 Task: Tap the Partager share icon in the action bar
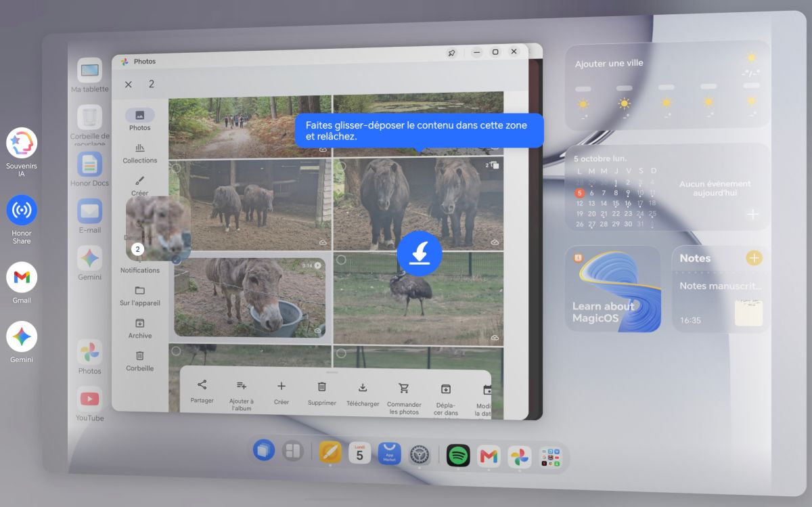pyautogui.click(x=202, y=385)
